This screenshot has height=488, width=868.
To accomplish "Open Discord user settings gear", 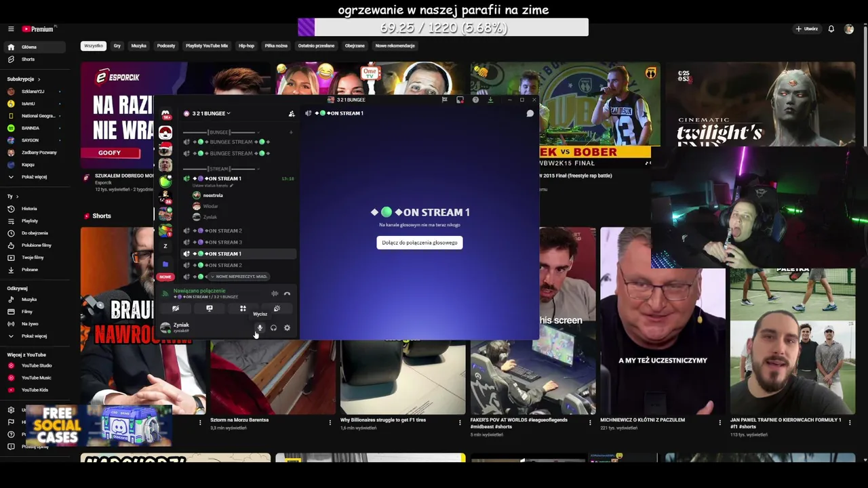I will point(287,328).
